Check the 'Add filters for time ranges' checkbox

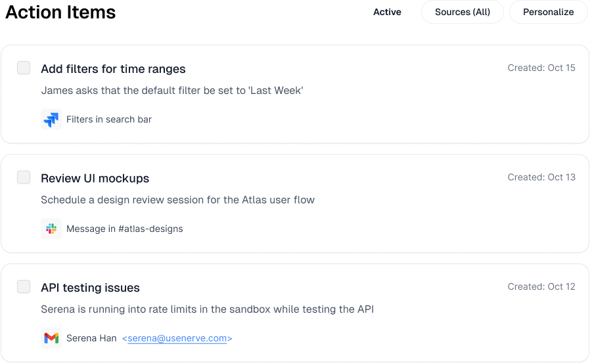click(24, 68)
